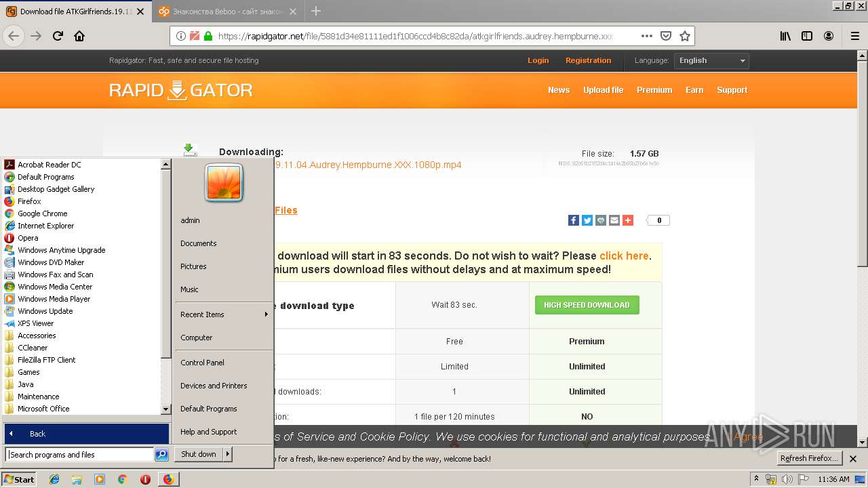Expand the FileZilla FTP Client folder

46,360
